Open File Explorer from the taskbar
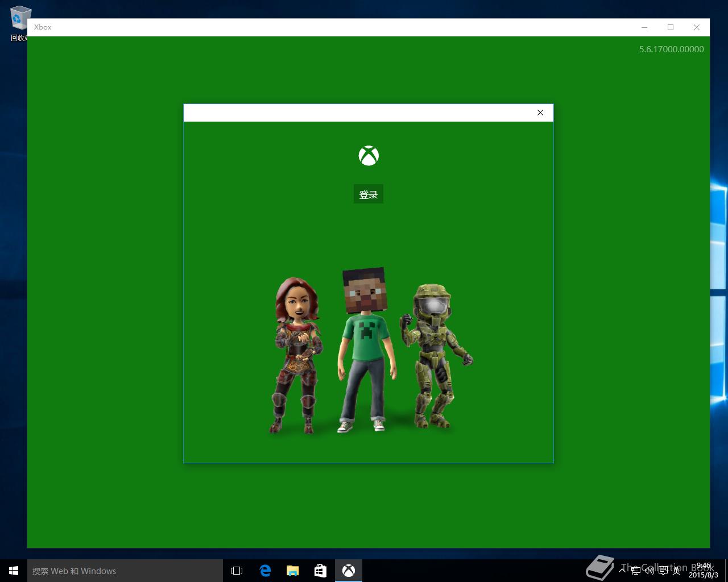This screenshot has height=582, width=728. [293, 571]
